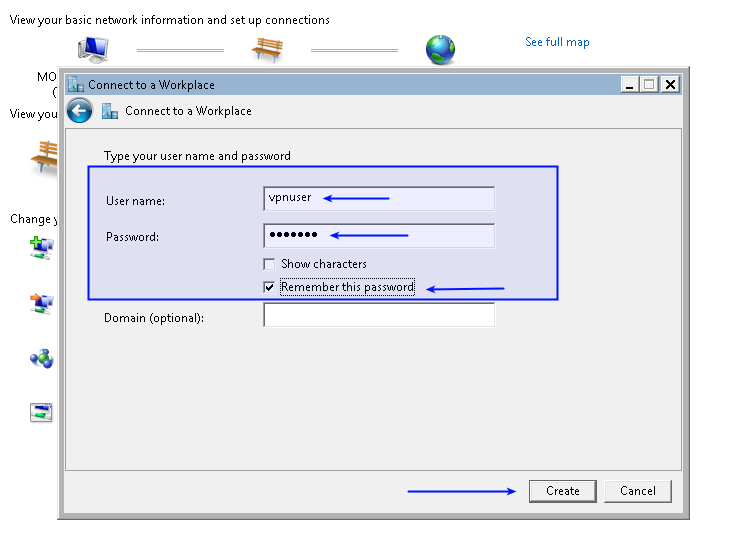734x552 pixels.
Task: Click the bench network icon in the map
Action: pyautogui.click(x=267, y=49)
